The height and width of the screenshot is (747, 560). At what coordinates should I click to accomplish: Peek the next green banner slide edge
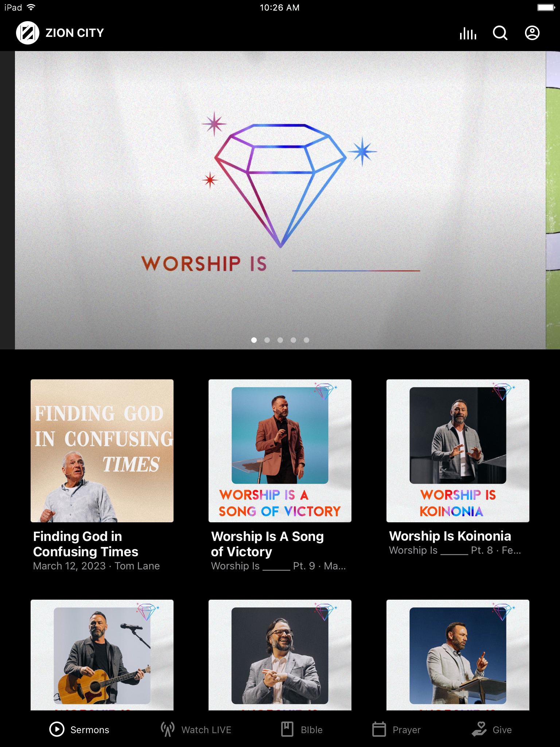tap(553, 200)
